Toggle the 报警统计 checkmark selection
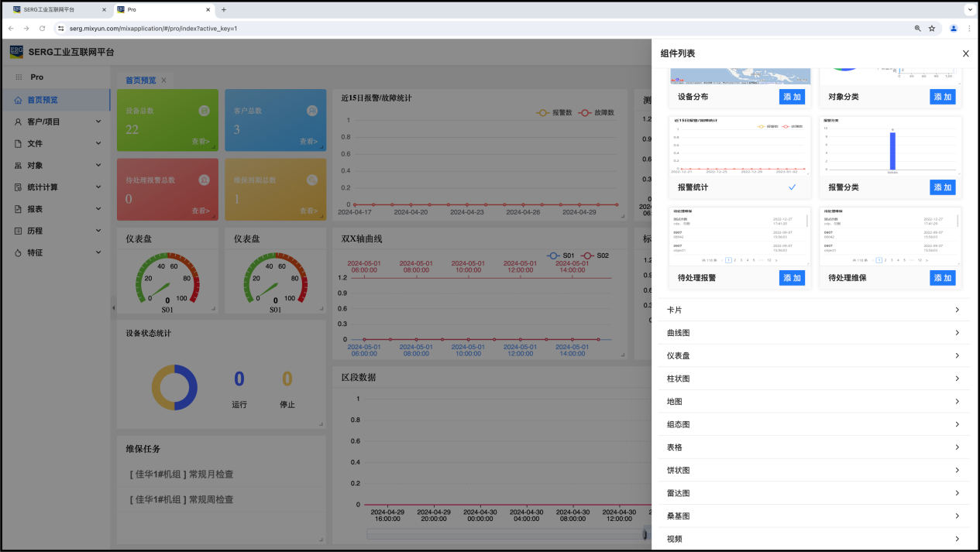The image size is (980, 552). pos(792,187)
